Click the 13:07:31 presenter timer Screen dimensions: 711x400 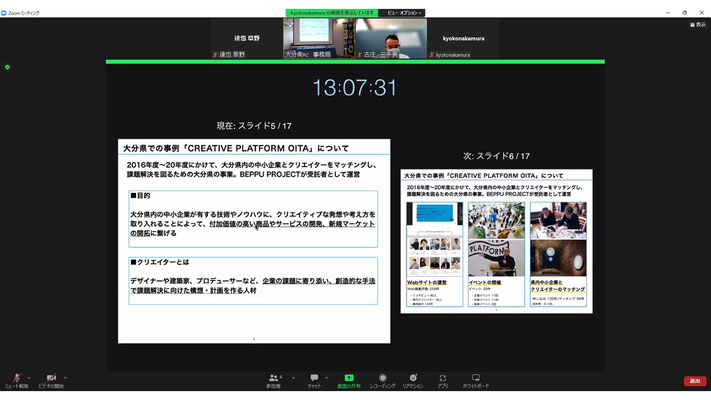click(x=355, y=88)
